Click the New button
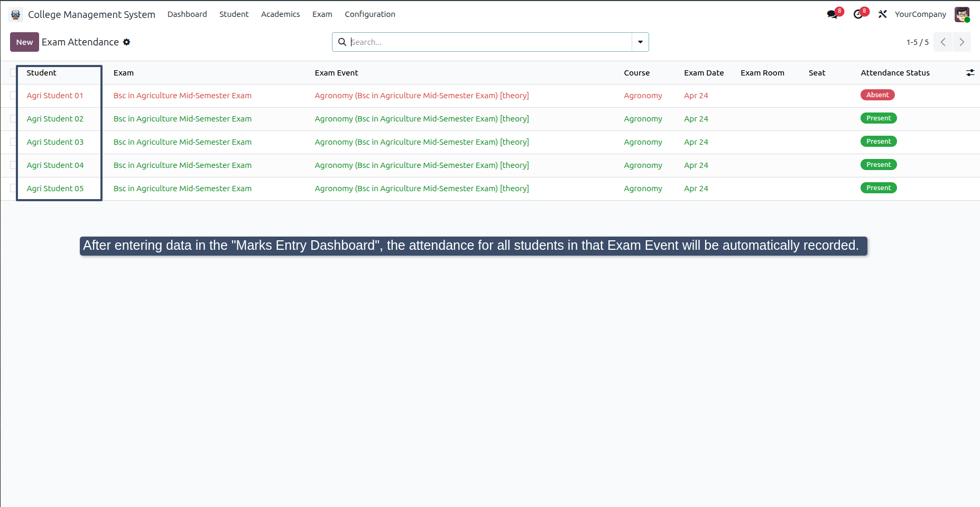This screenshot has height=507, width=980. pyautogui.click(x=24, y=42)
